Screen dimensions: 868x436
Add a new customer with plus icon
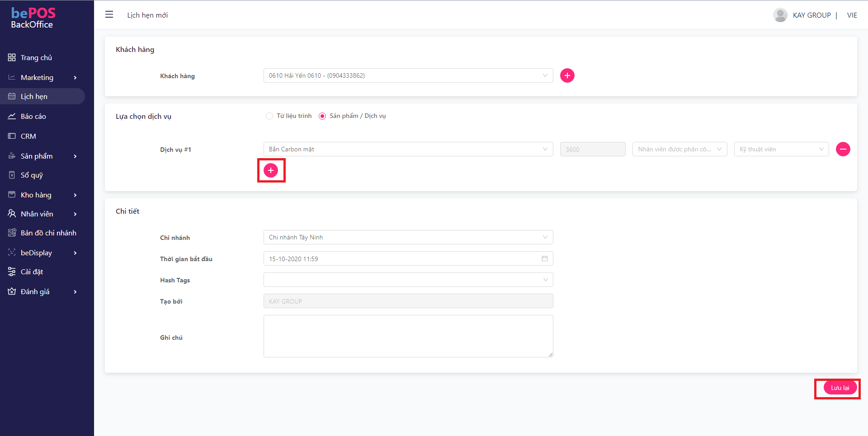point(567,75)
